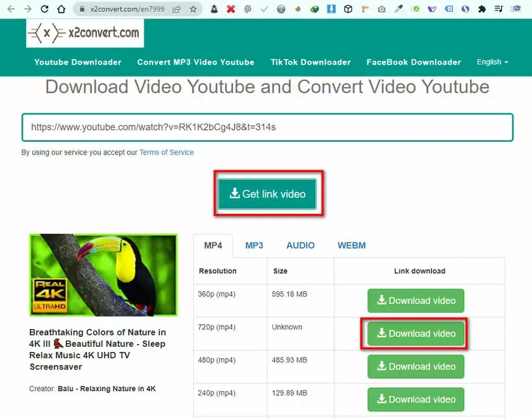Click the Get link video button
This screenshot has height=419, width=532.
pos(268,194)
